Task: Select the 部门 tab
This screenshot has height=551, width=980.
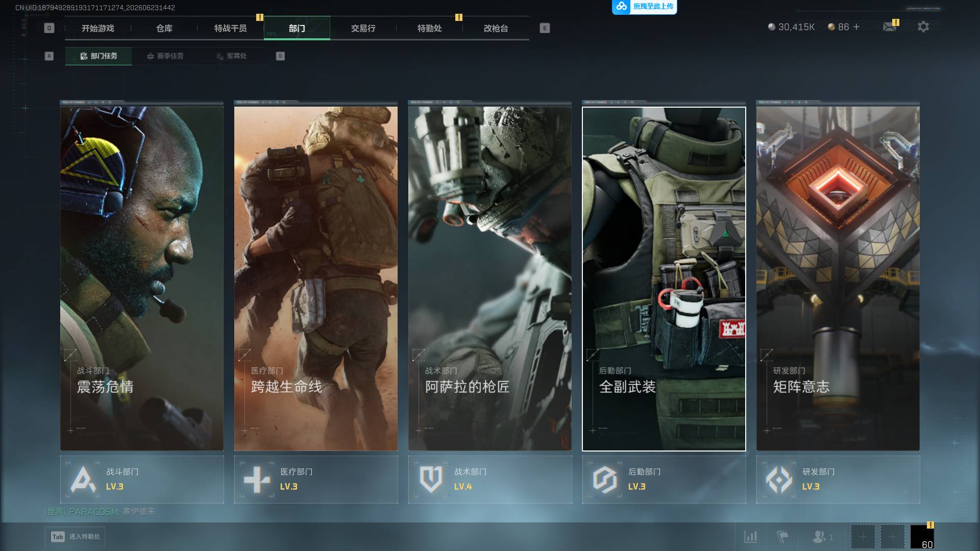Action: (x=297, y=28)
